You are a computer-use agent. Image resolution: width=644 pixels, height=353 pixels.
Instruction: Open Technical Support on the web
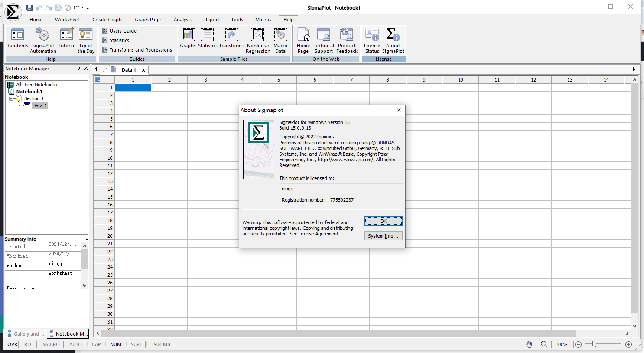[x=324, y=40]
